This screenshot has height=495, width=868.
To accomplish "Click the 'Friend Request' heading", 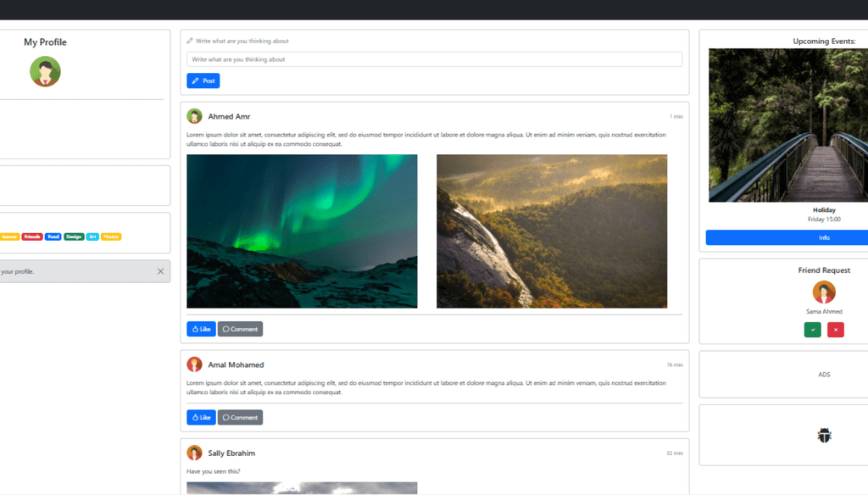I will (x=824, y=270).
